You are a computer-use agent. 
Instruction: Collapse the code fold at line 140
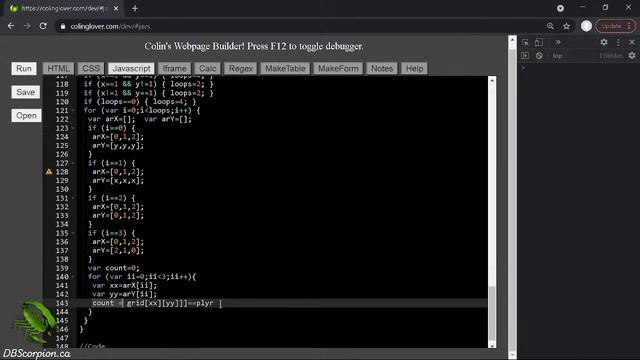click(73, 277)
